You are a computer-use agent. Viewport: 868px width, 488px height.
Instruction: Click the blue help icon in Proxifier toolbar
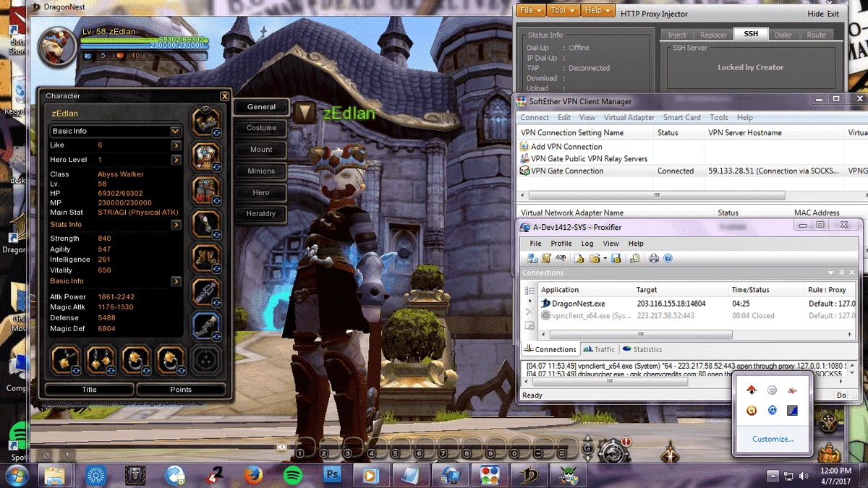(x=668, y=258)
